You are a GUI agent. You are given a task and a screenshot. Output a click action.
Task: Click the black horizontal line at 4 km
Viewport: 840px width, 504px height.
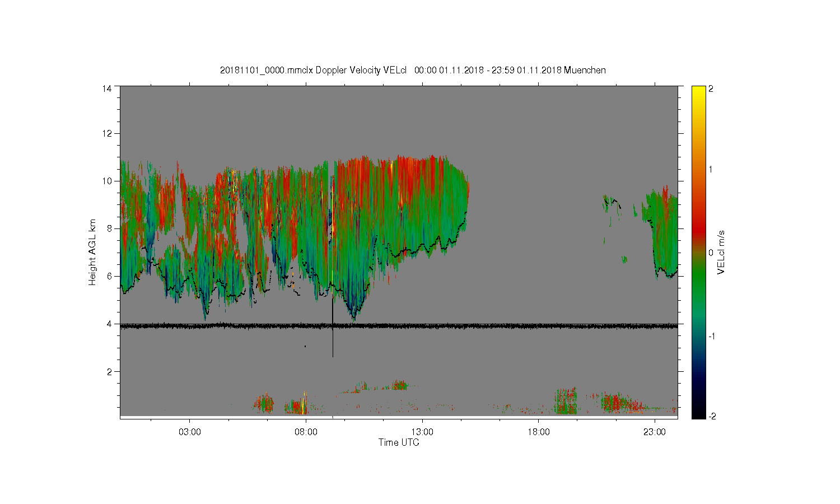tap(399, 326)
